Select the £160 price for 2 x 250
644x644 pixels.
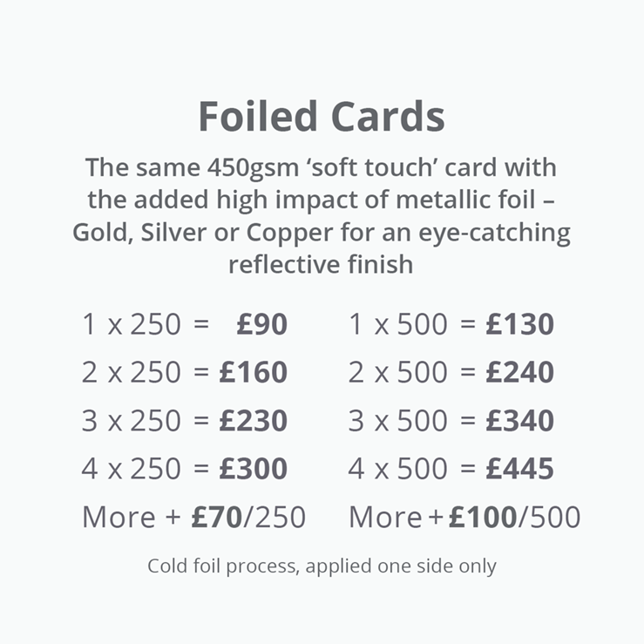(x=254, y=372)
